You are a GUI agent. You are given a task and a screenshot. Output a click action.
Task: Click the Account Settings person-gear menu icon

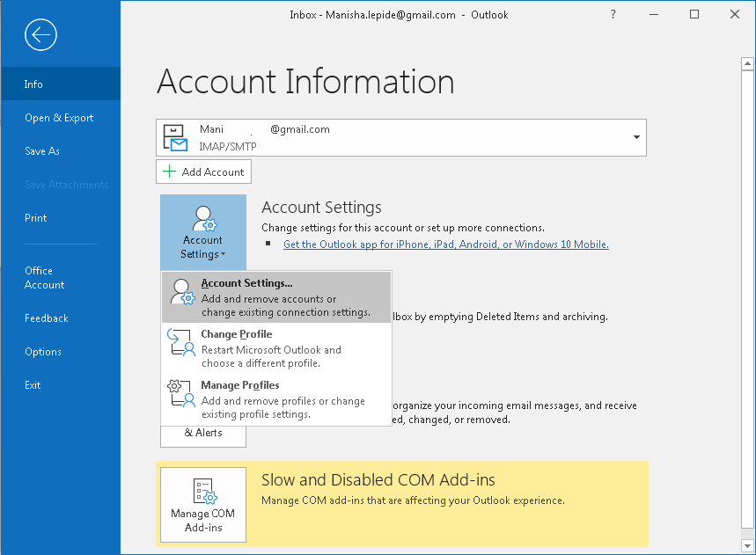pyautogui.click(x=183, y=291)
